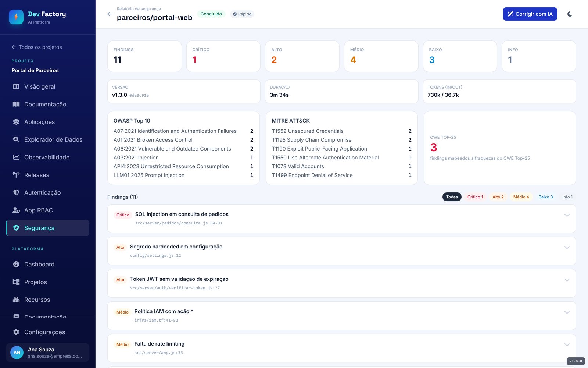Click the Crítico count card
This screenshot has height=368, width=588.
click(x=223, y=56)
